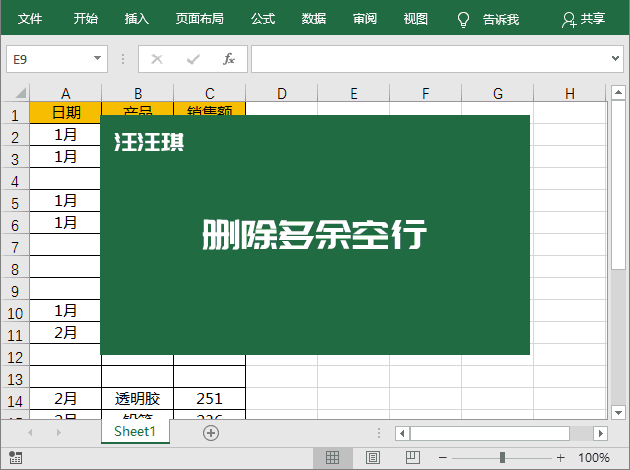The image size is (630, 470).
Task: Click the horizontal scrollbar thumb
Action: click(x=490, y=433)
